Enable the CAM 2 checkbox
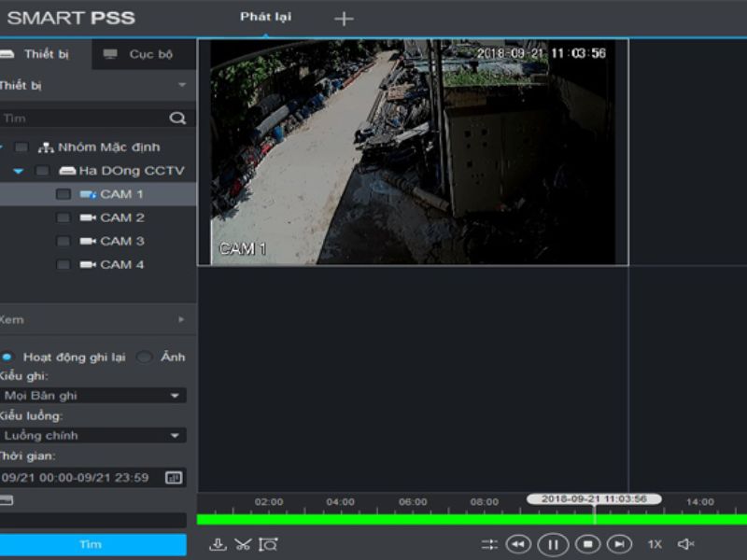747x560 pixels. [x=63, y=217]
